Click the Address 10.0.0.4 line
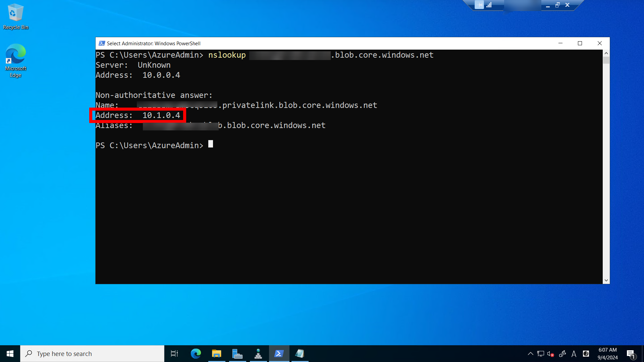644x362 pixels. 138,75
